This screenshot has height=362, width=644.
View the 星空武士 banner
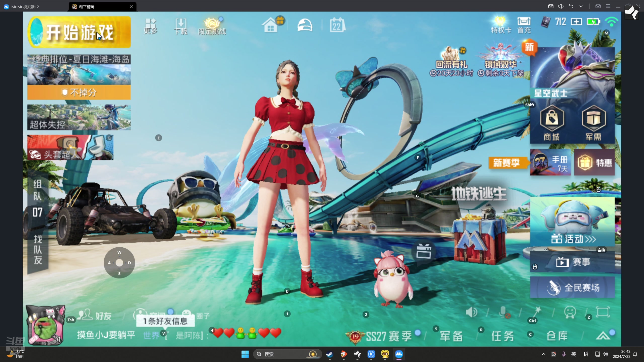pyautogui.click(x=573, y=73)
